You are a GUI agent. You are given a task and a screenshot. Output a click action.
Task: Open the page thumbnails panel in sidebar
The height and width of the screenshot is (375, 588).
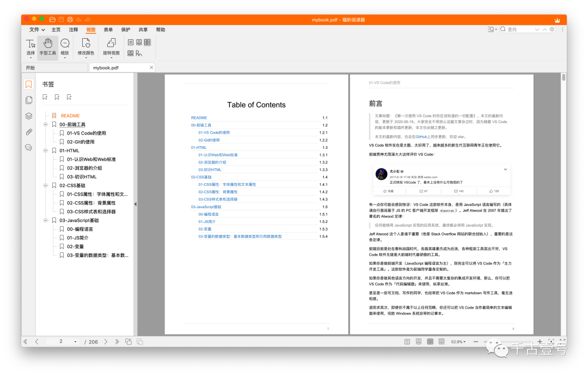coord(28,100)
